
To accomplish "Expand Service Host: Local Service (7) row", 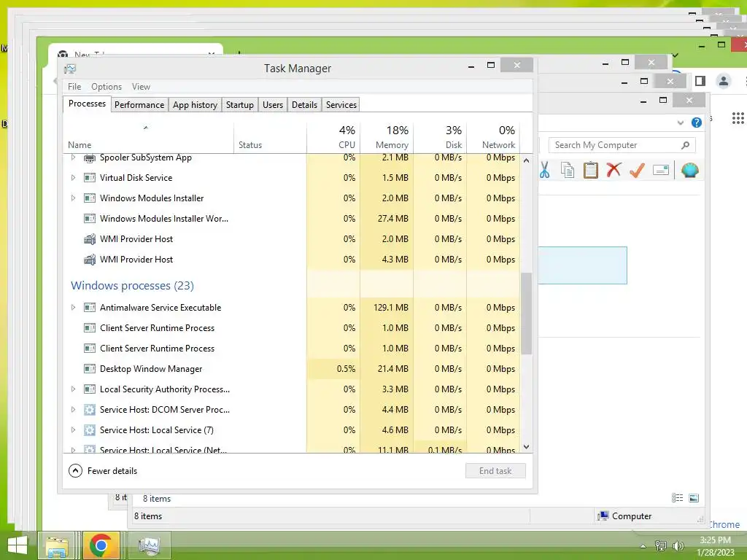I will 73,430.
